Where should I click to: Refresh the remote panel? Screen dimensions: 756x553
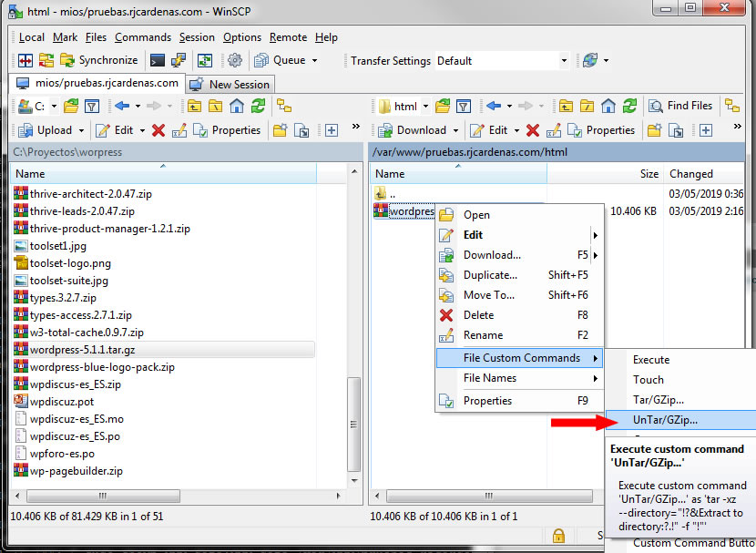coord(629,106)
